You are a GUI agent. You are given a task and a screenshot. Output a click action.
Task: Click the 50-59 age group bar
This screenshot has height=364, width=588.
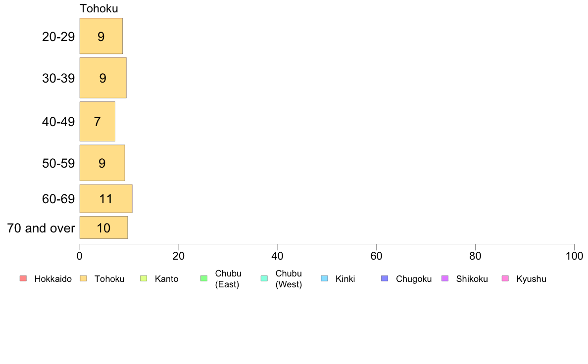tap(102, 163)
